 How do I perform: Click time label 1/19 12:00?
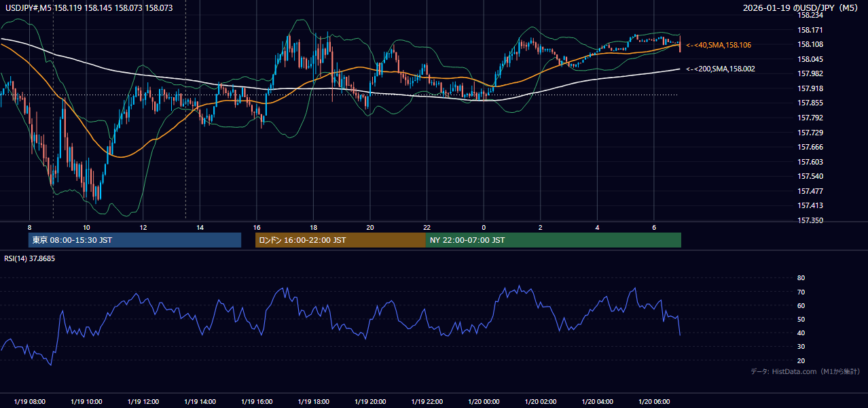[143, 402]
